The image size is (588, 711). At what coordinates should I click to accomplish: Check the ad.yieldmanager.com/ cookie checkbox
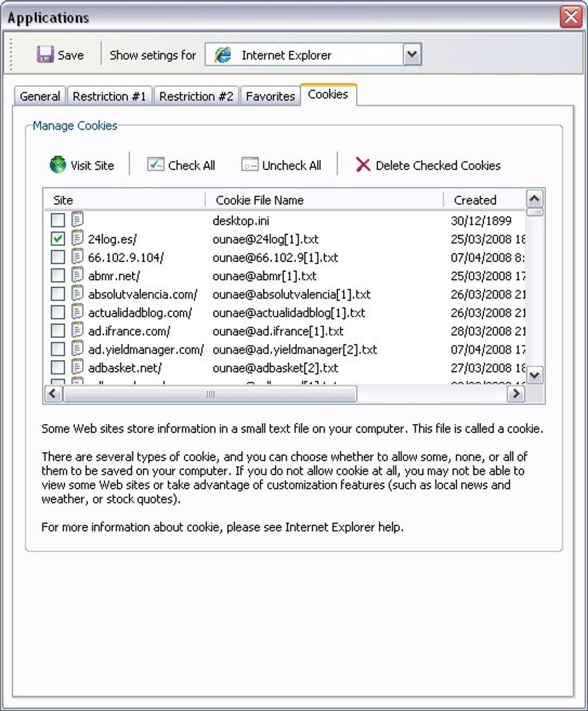tap(58, 349)
